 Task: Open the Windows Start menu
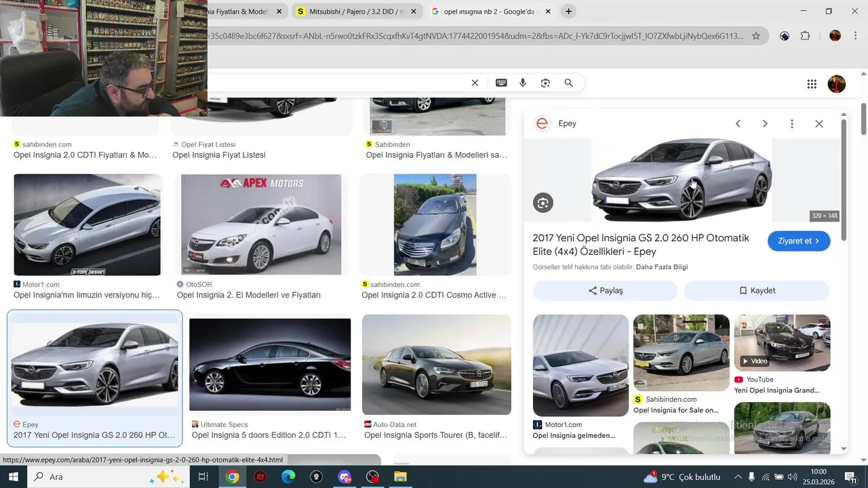14,477
